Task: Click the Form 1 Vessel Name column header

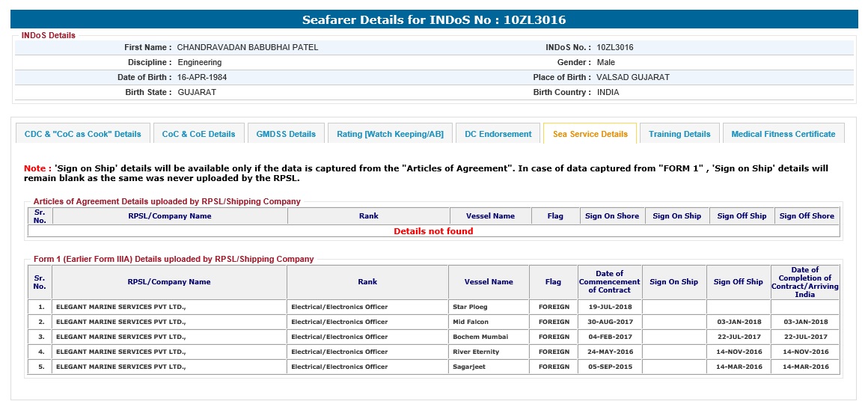Action: [489, 282]
